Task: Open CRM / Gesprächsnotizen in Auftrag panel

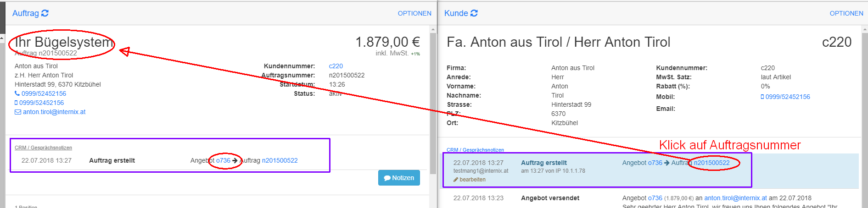Action: pyautogui.click(x=43, y=148)
